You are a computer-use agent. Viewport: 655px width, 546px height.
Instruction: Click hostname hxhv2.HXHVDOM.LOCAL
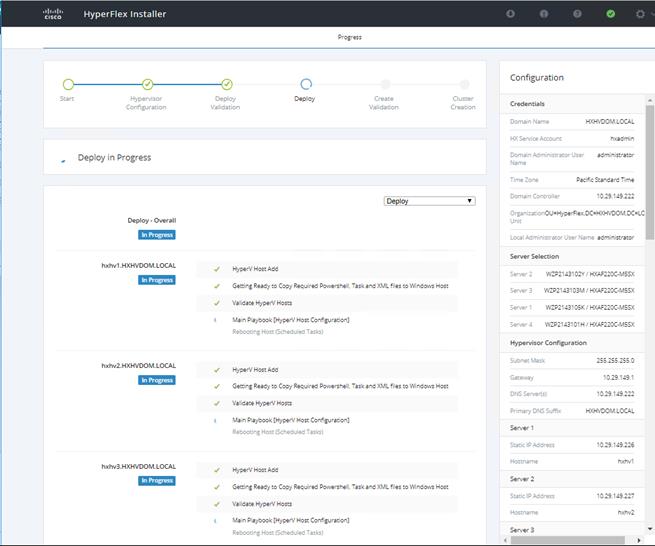tap(139, 366)
